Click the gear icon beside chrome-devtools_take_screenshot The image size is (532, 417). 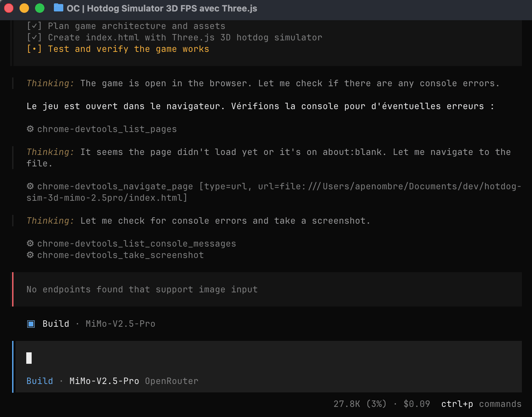pos(30,255)
